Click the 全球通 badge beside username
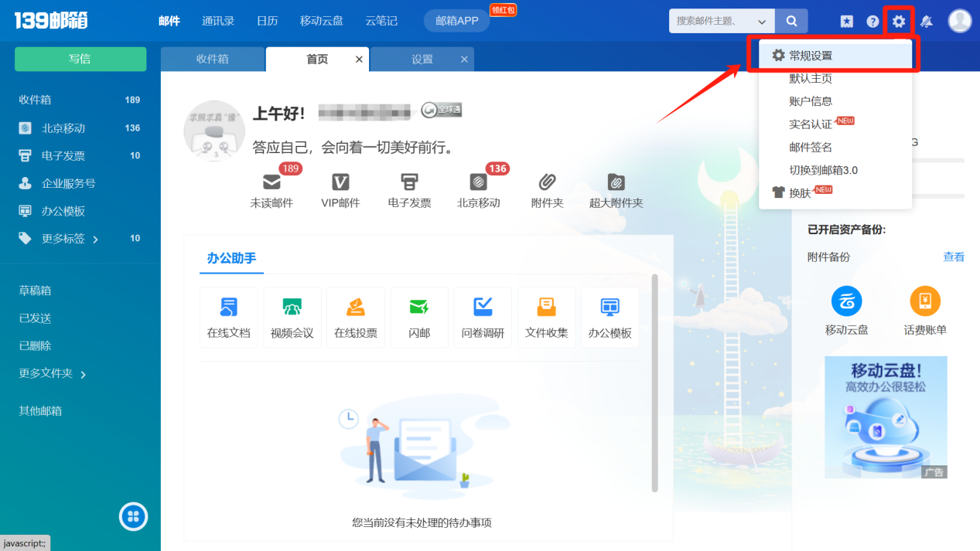Image resolution: width=980 pixels, height=551 pixels. [x=442, y=111]
